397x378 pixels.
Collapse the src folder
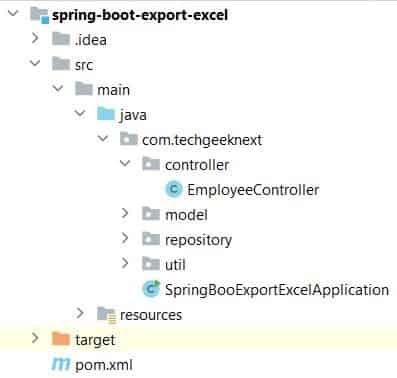point(35,63)
